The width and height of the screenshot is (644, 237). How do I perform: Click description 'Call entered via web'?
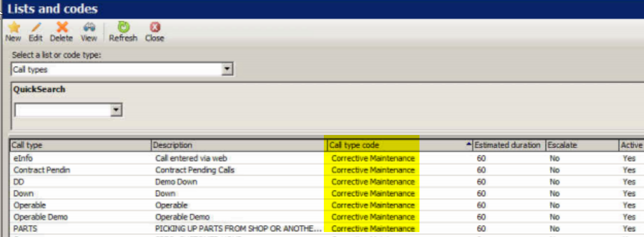(191, 158)
